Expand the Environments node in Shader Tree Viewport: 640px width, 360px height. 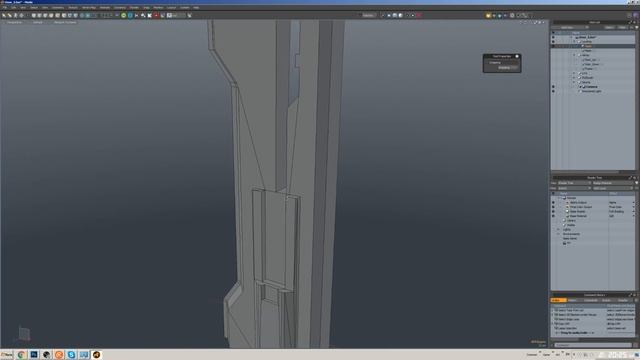[x=558, y=234]
